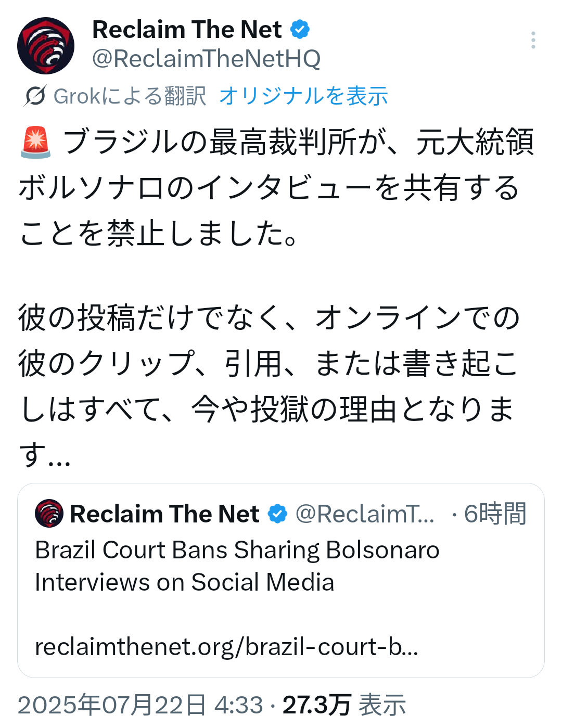Click the truncated @ReclaimT... handle in quote

click(365, 514)
